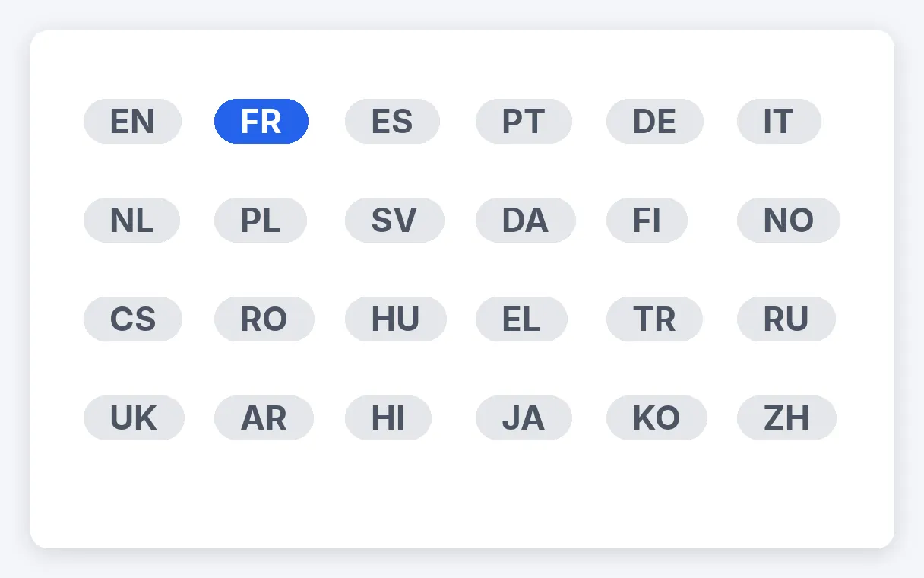The height and width of the screenshot is (578, 924).
Task: Choose the AR language chip
Action: pos(264,418)
